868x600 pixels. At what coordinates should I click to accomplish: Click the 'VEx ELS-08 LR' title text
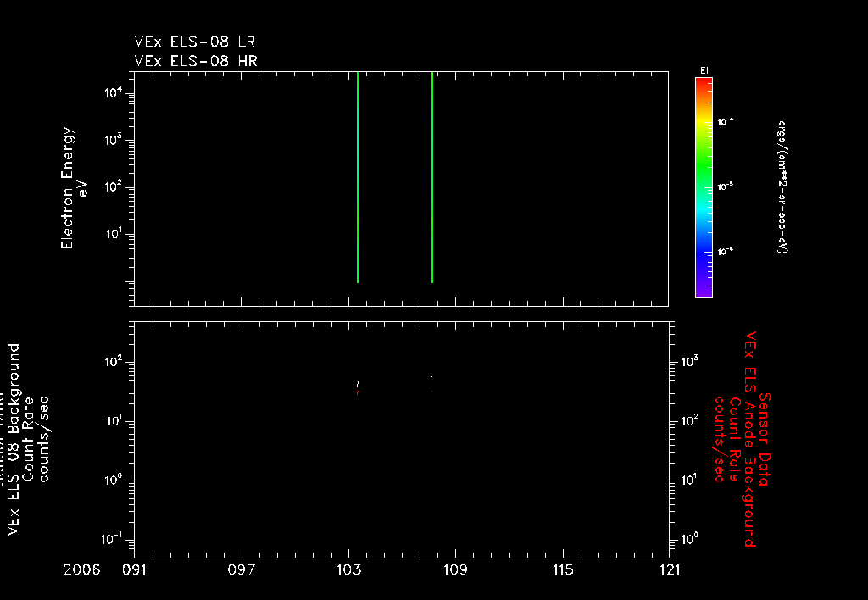194,42
